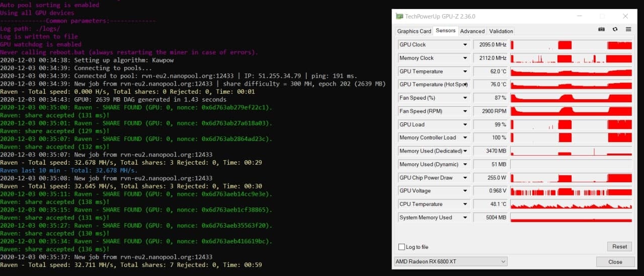Screen dimensions: 644x276
Task: Click the 2900 RPM value
Action: 491,111
